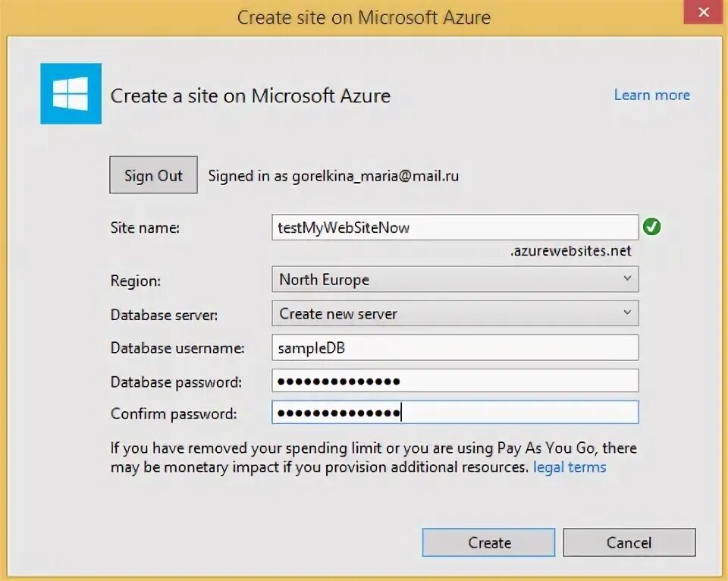Open the Region dropdown showing North Europe
The width and height of the screenshot is (728, 581).
(x=455, y=279)
